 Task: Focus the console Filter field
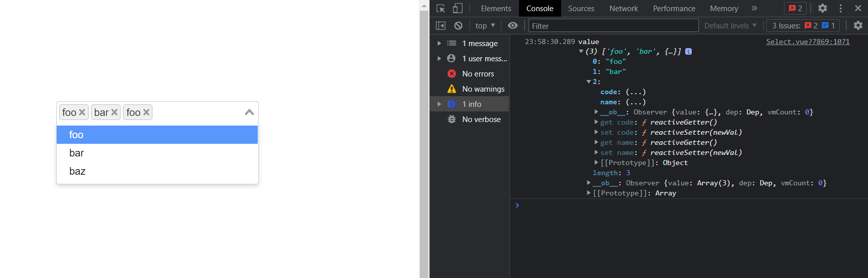613,26
